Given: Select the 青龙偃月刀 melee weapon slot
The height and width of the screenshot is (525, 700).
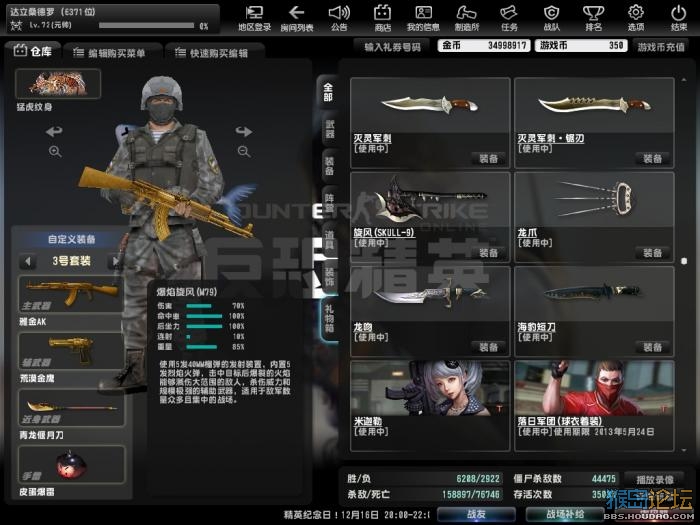Looking at the screenshot, I should point(71,408).
